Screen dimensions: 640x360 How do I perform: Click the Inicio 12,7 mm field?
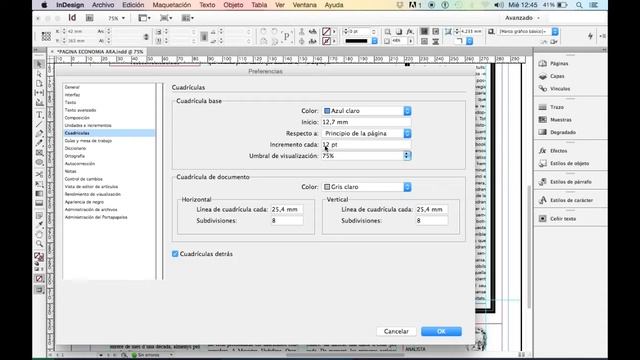tap(366, 122)
